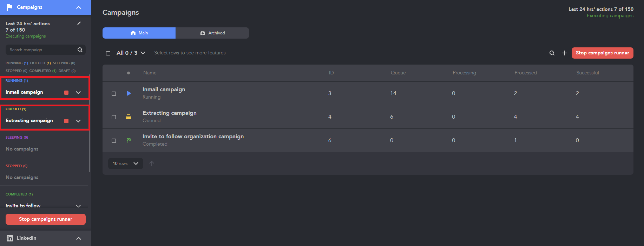
Task: Expand Inmail campaign chevron in sidebar
Action: pos(78,93)
